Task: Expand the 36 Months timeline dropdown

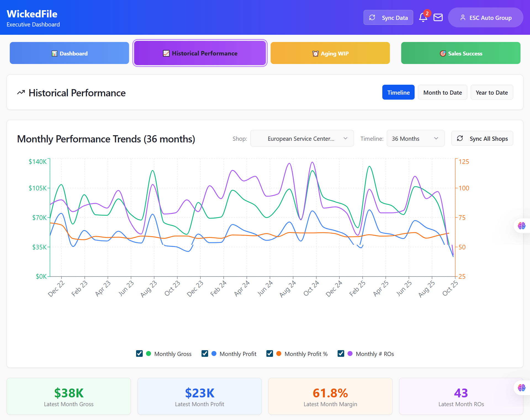Action: pos(415,139)
